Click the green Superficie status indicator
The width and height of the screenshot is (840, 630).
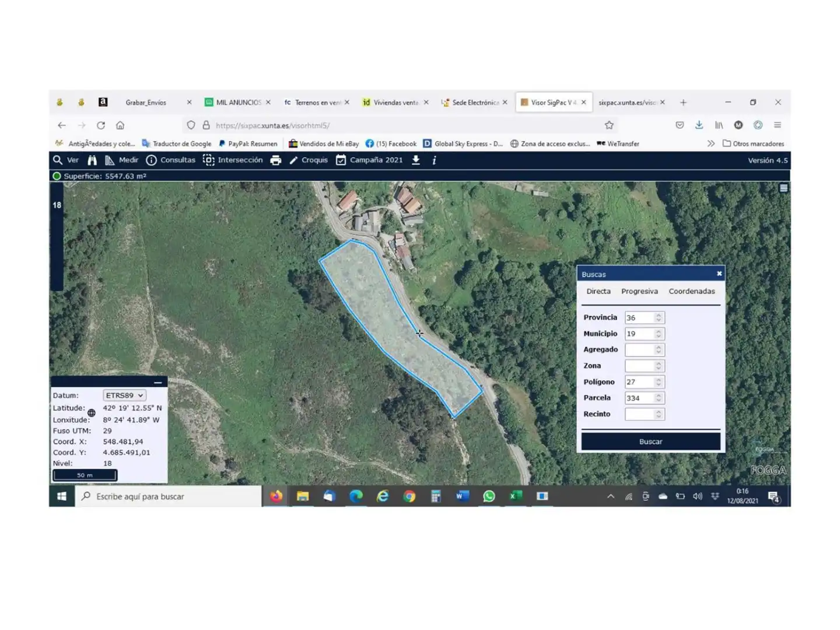click(57, 176)
